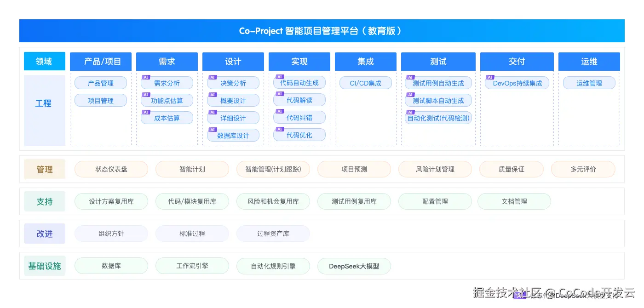Click the AI badge on 代码纠错

pos(280,111)
